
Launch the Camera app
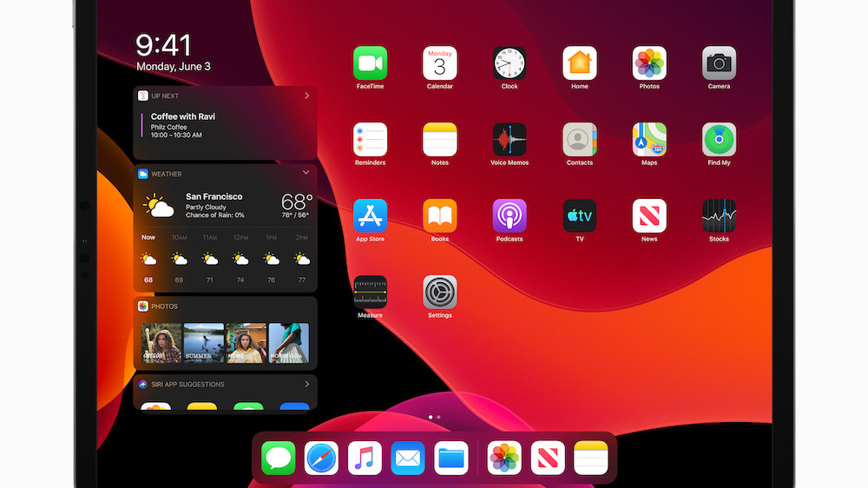click(719, 63)
